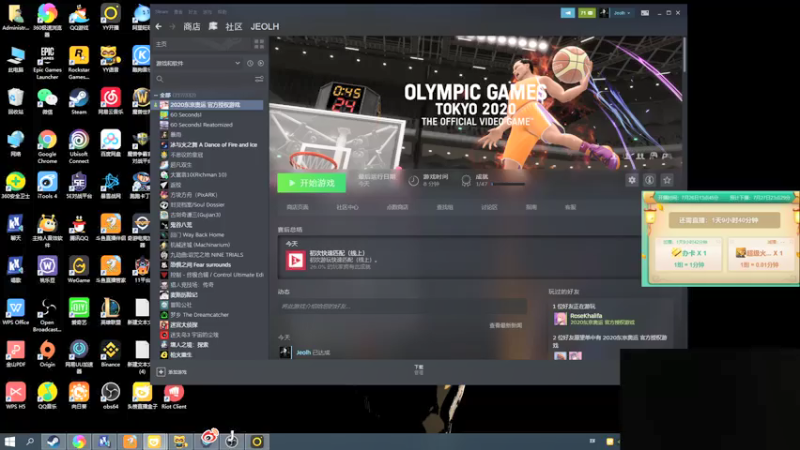The image size is (800, 450).
Task: Toggle recent-activity clock sort icon
Action: click(250, 63)
